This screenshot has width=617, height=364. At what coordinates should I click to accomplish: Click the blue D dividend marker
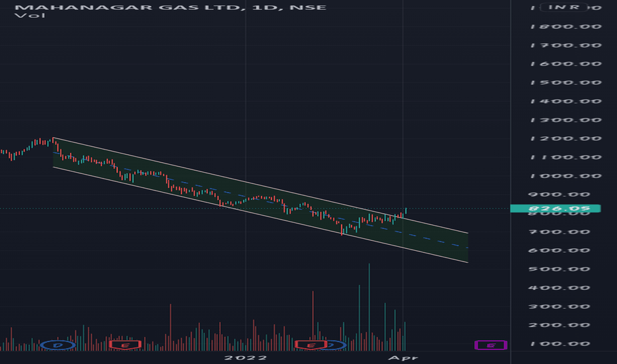click(x=58, y=345)
